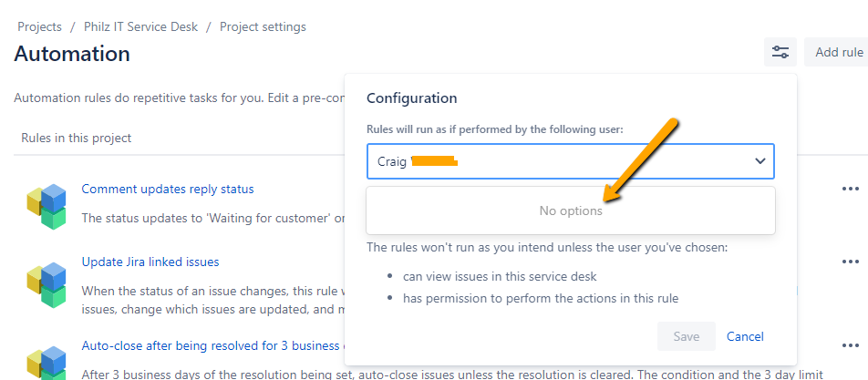Open Update Jira linked issues rule
This screenshot has height=380, width=868.
point(150,262)
